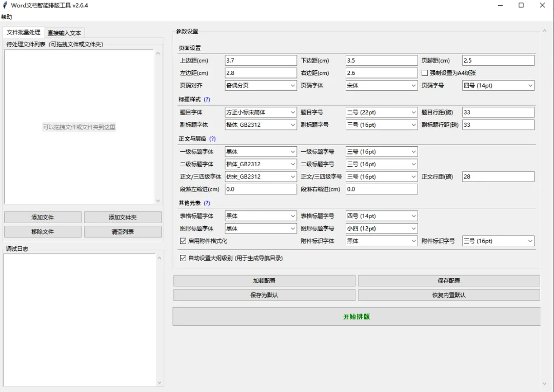Image resolution: width=554 pixels, height=392 pixels.
Task: Click the 上边距(cm) input field
Action: 261,61
